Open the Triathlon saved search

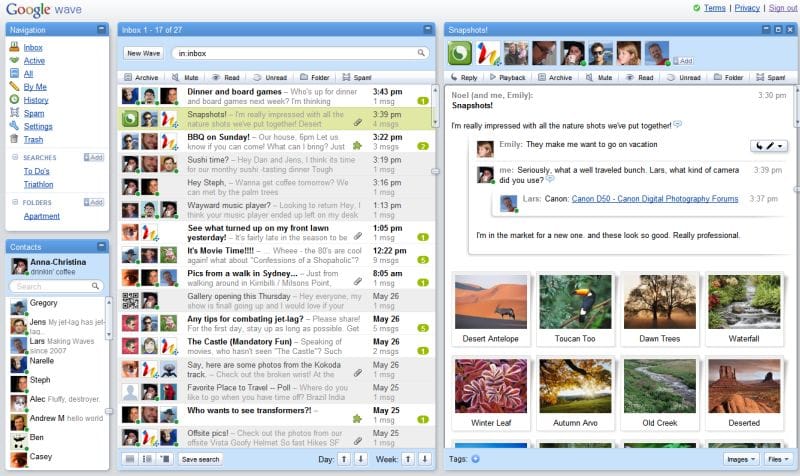click(38, 185)
